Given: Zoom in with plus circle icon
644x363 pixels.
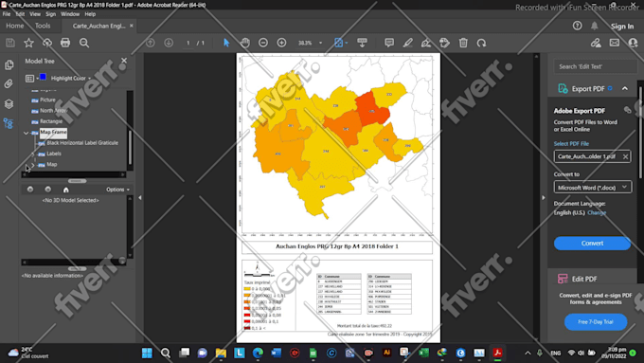Looking at the screenshot, I should (x=282, y=43).
